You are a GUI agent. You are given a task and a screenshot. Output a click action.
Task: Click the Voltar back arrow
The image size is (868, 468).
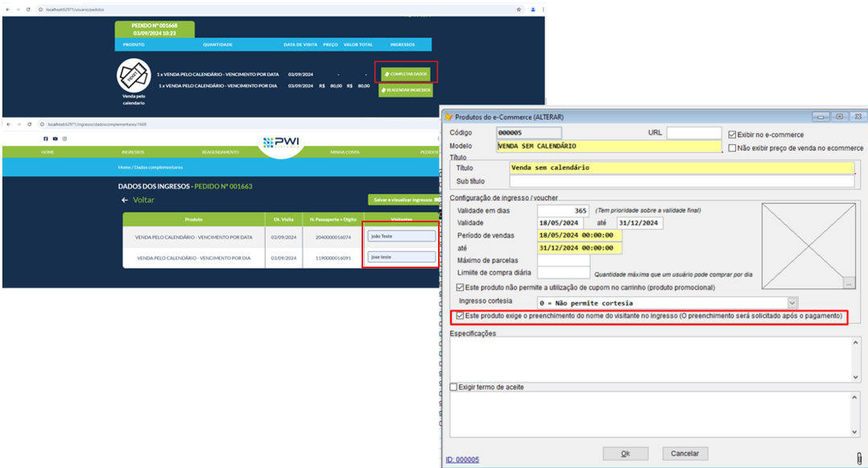(125, 200)
